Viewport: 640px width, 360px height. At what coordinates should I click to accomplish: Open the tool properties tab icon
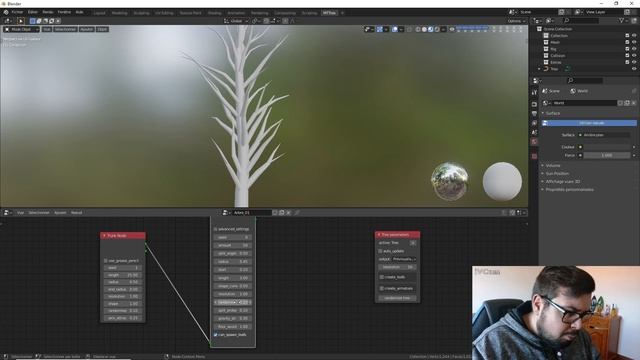[x=534, y=93]
